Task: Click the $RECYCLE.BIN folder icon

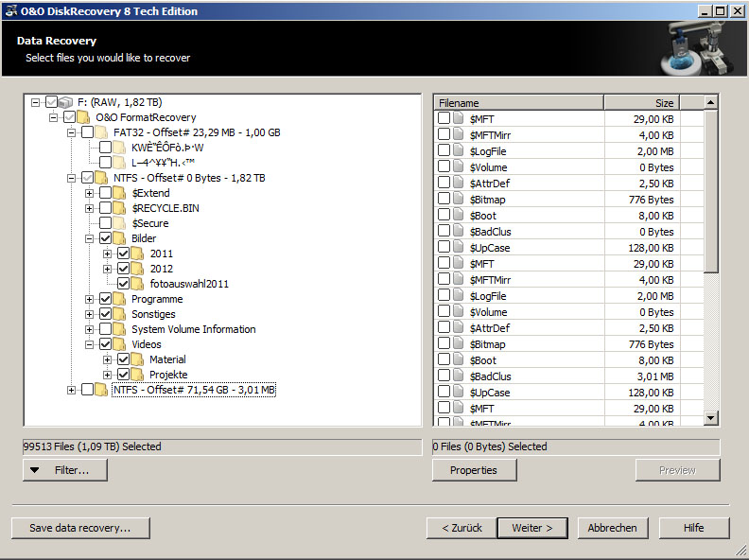Action: coord(119,208)
